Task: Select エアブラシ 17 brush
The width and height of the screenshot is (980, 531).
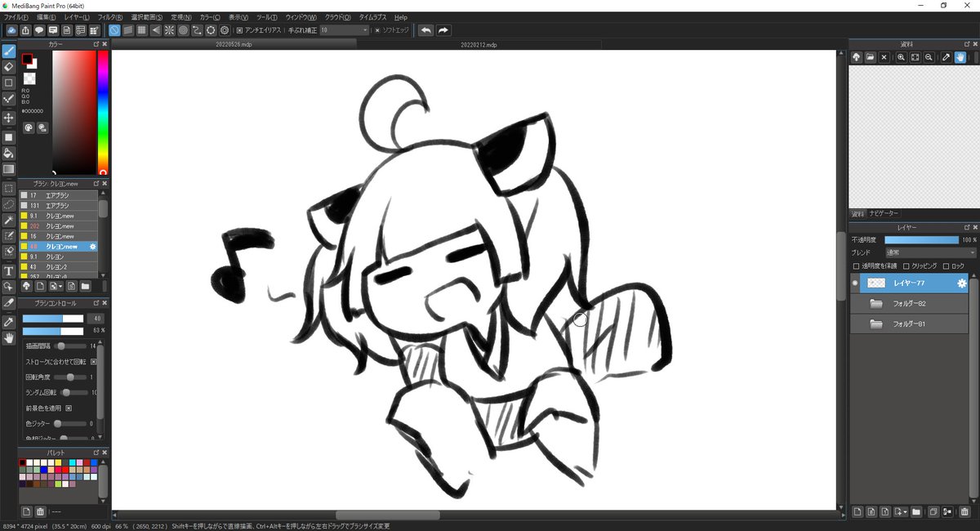Action: click(58, 195)
